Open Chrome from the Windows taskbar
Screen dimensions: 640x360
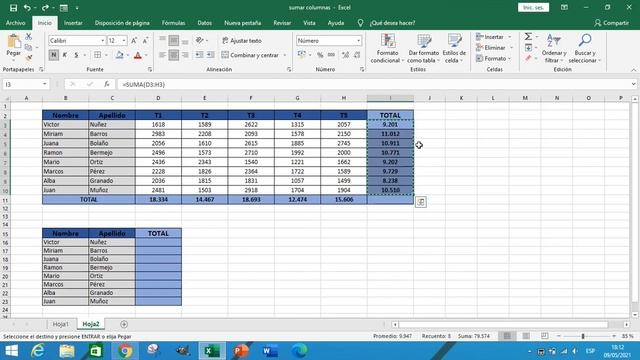125,351
